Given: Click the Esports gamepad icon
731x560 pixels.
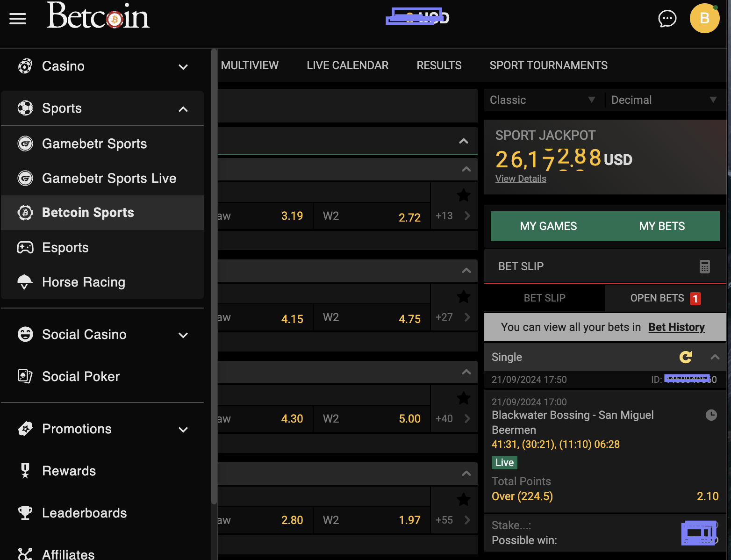Looking at the screenshot, I should point(25,247).
